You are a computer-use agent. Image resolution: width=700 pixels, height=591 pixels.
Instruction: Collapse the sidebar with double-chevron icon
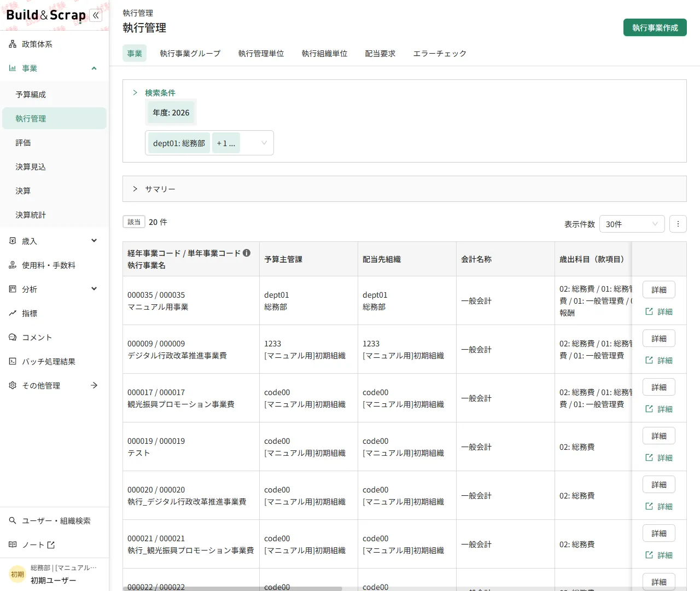point(96,15)
